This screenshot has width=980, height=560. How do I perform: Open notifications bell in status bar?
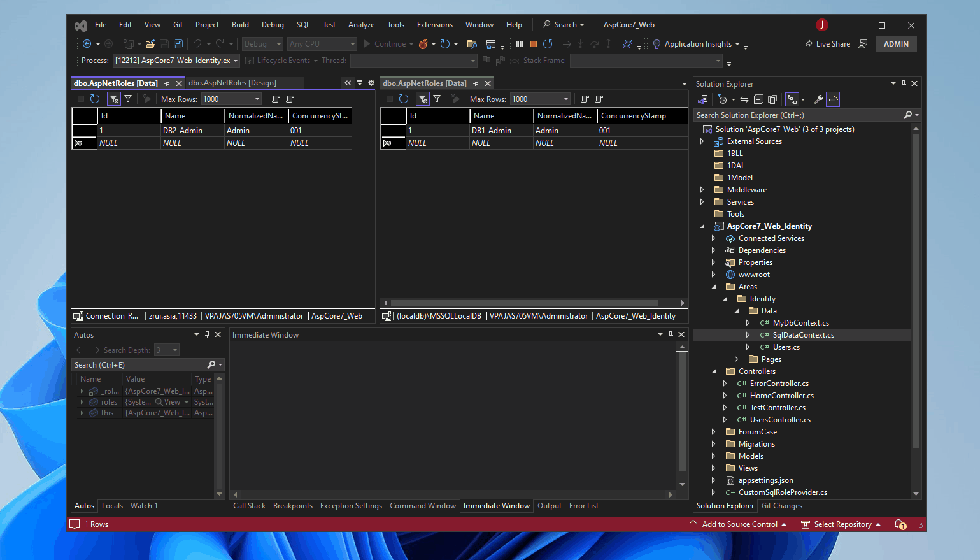click(900, 524)
